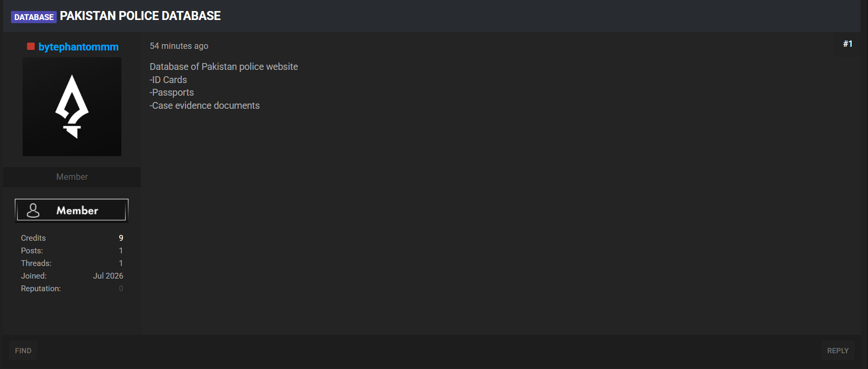Click the Member rank badge
The image size is (868, 369).
pos(71,210)
